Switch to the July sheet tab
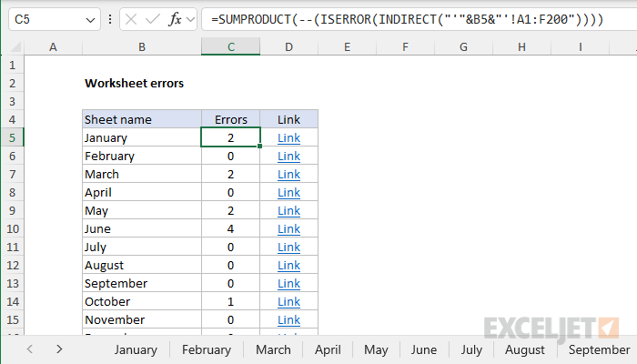This screenshot has height=364, width=637. coord(471,349)
